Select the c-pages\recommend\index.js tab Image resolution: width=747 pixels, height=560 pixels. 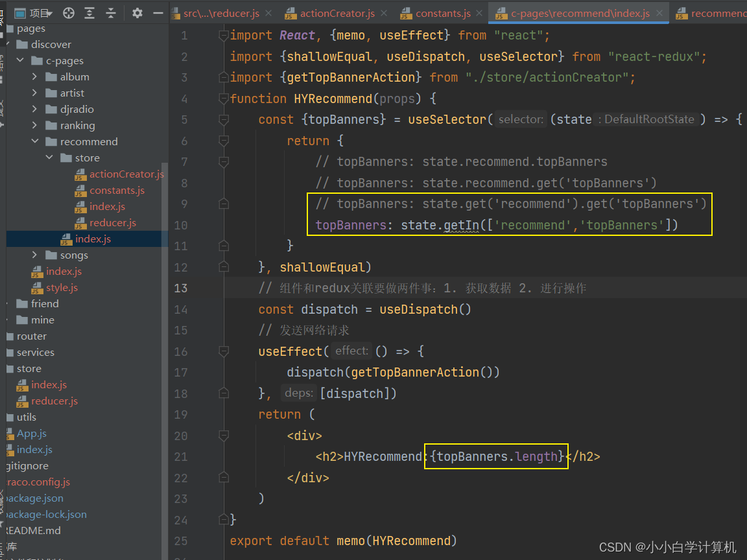[x=580, y=14]
